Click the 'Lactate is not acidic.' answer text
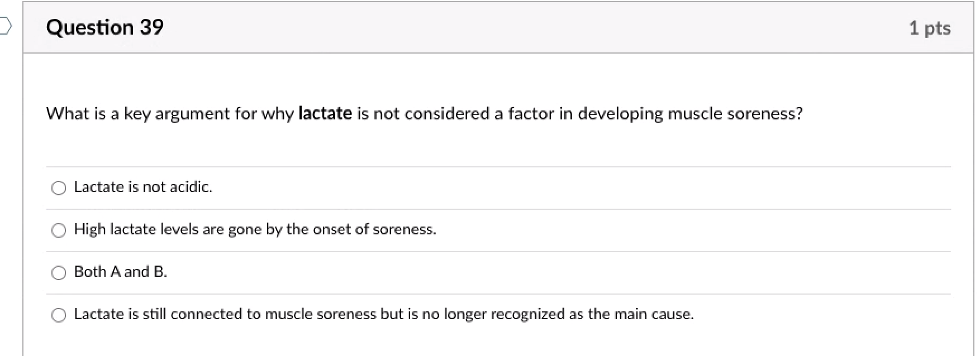 point(143,187)
